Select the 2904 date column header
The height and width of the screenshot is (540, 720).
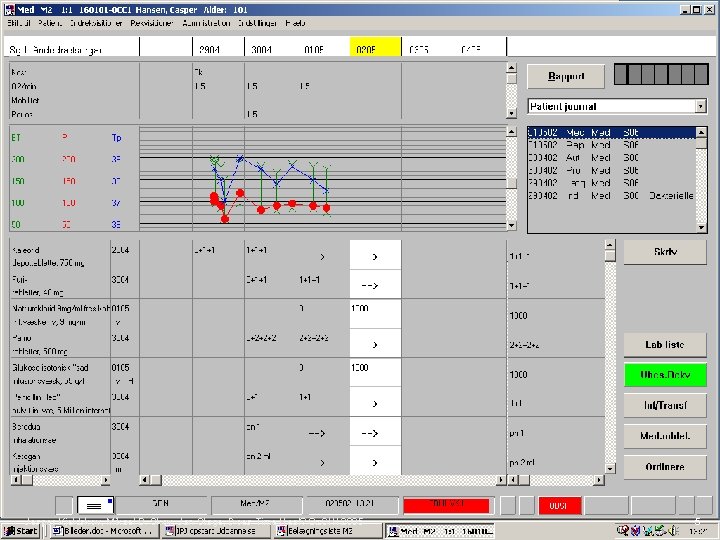209,49
